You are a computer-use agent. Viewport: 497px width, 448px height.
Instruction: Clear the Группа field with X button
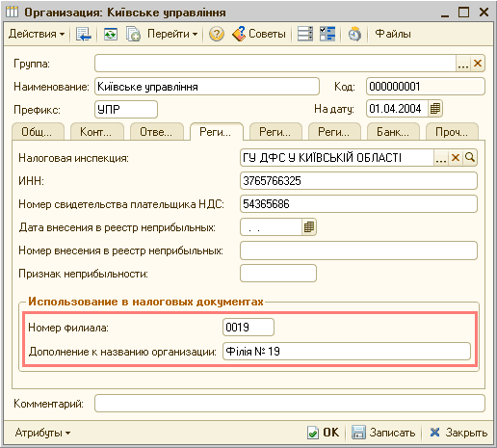click(478, 64)
